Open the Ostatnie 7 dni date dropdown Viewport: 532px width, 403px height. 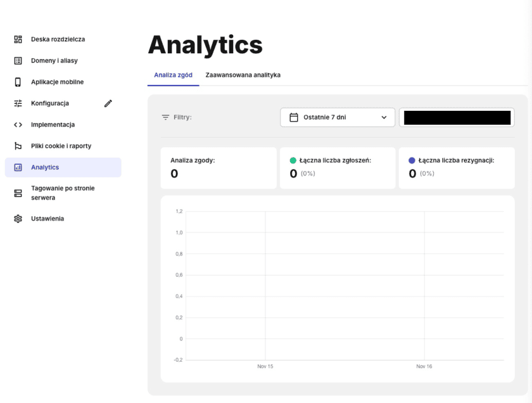(x=337, y=117)
